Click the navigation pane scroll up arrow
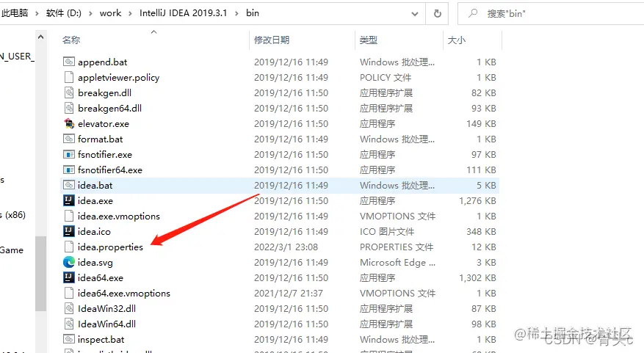644x353 pixels. [x=40, y=37]
